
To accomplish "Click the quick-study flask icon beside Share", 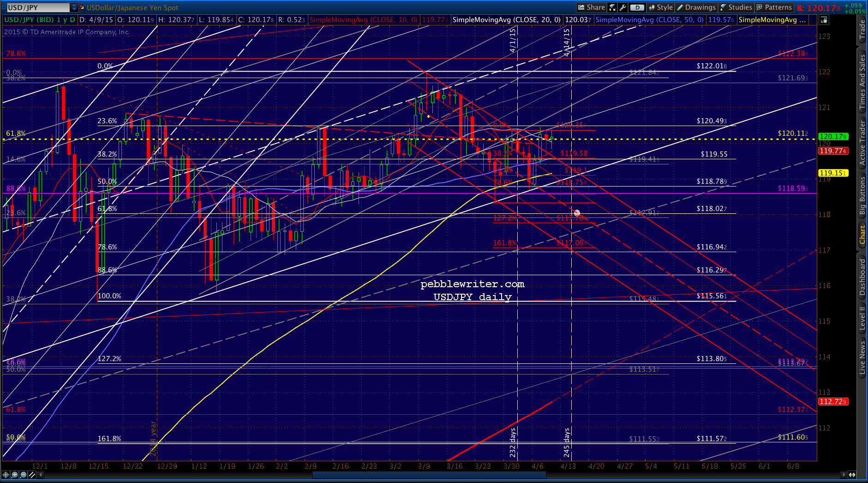I will 612,7.
